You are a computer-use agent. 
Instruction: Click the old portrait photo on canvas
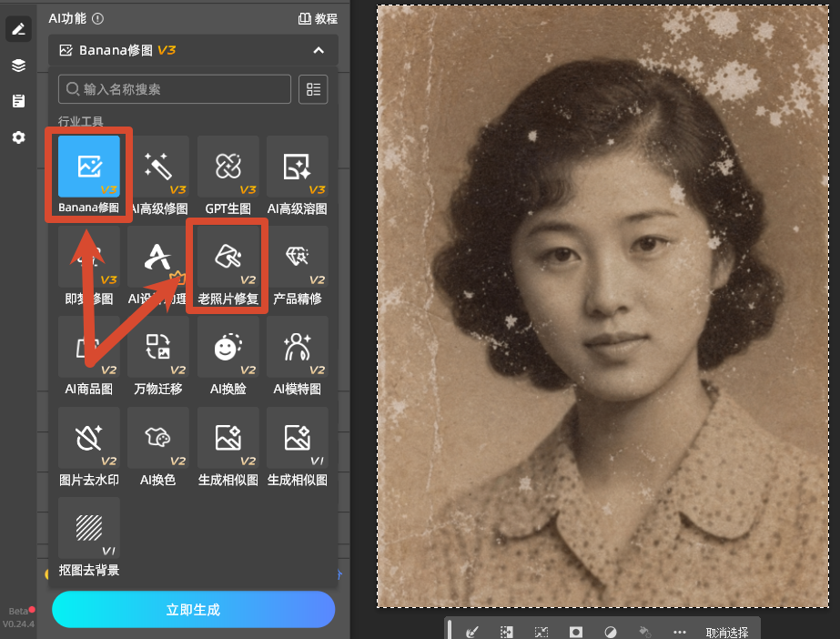pyautogui.click(x=602, y=306)
